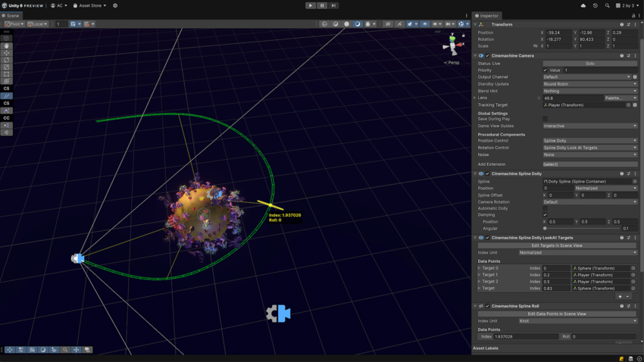Viewport: 644px width, 362px height.
Task: Select the Move tool
Action: [6, 53]
